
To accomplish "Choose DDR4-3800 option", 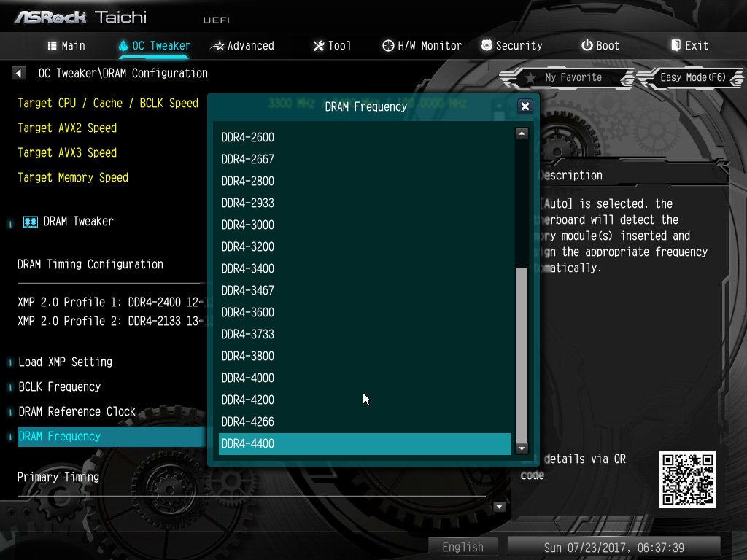I will pyautogui.click(x=365, y=357).
